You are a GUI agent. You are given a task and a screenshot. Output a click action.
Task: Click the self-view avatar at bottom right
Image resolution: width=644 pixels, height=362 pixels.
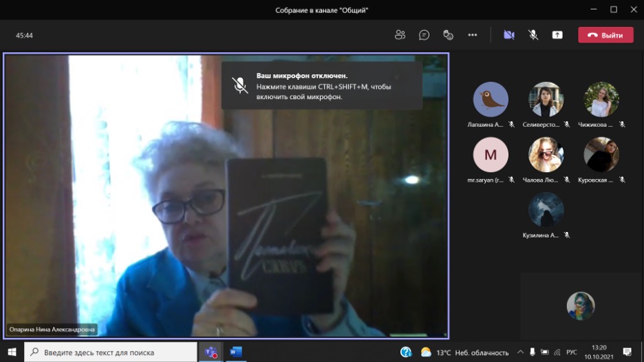(581, 306)
